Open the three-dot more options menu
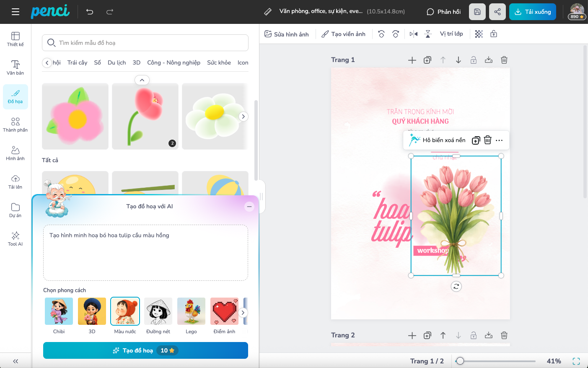Image resolution: width=588 pixels, height=368 pixels. pos(499,140)
